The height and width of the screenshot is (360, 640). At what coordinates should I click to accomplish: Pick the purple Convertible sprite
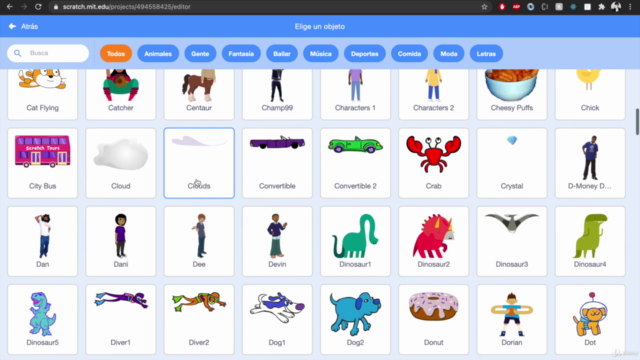(277, 163)
